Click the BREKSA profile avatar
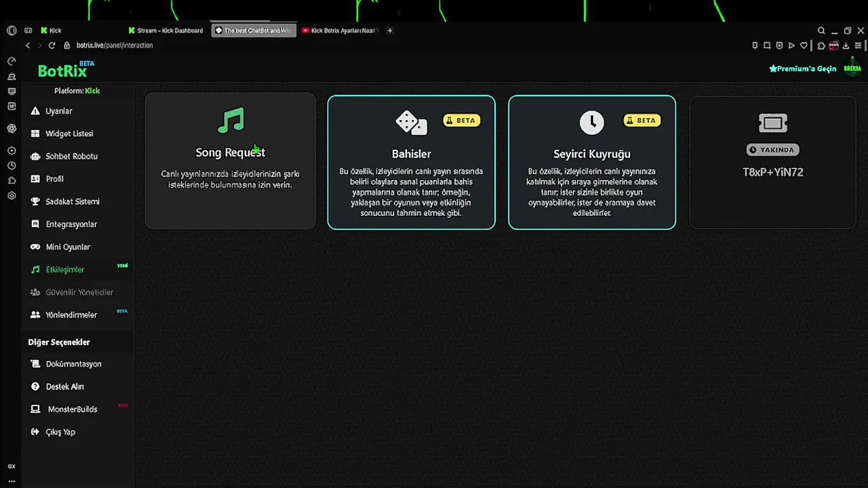The width and height of the screenshot is (868, 488). 852,68
